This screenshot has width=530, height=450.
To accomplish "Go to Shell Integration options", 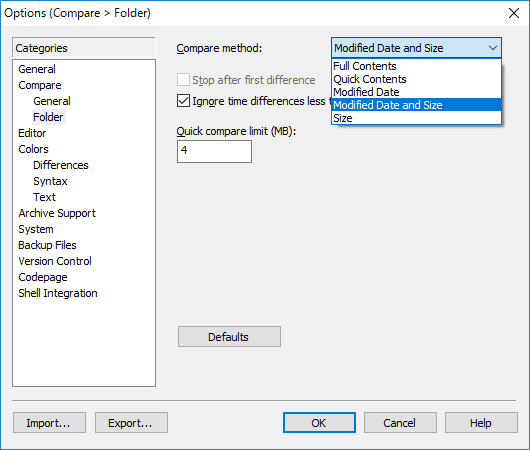I will point(58,293).
